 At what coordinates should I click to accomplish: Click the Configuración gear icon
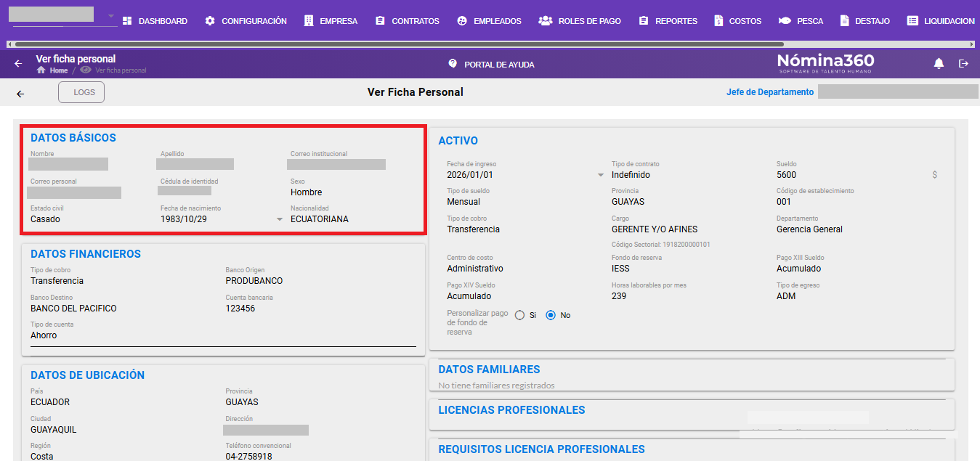click(210, 21)
